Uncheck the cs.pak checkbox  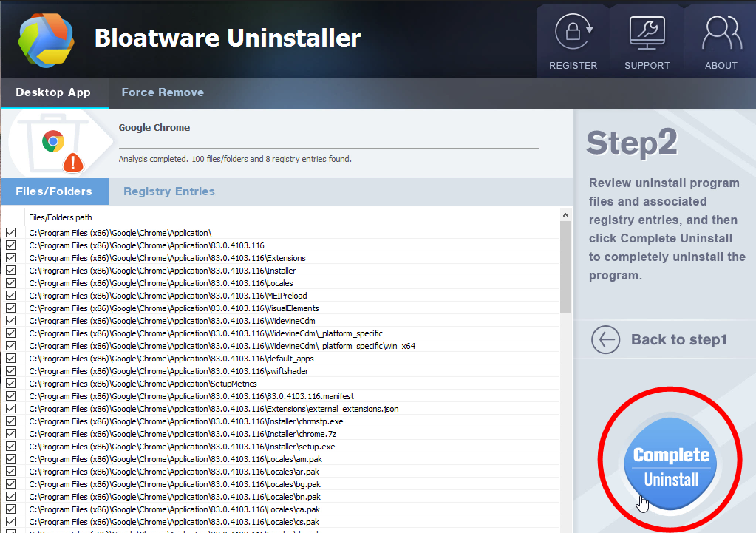(10, 522)
